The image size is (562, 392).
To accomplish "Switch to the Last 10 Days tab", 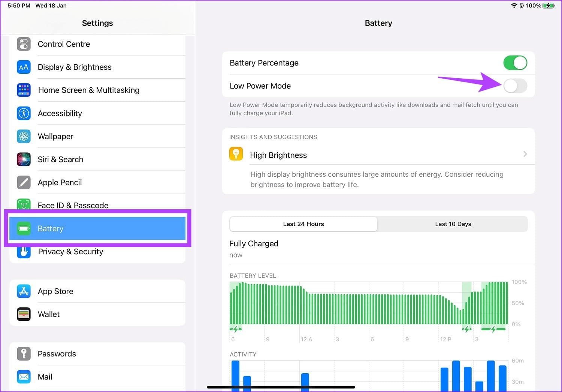I will pos(453,224).
